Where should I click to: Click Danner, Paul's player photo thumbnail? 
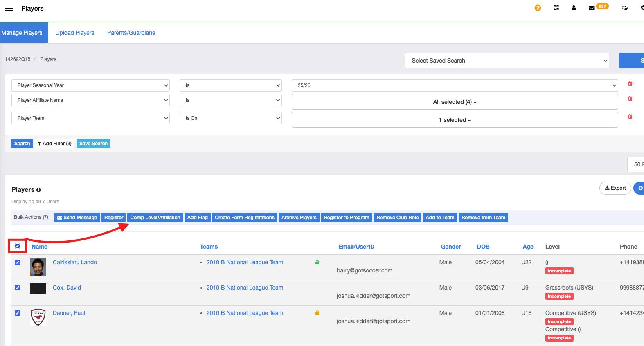tap(38, 317)
